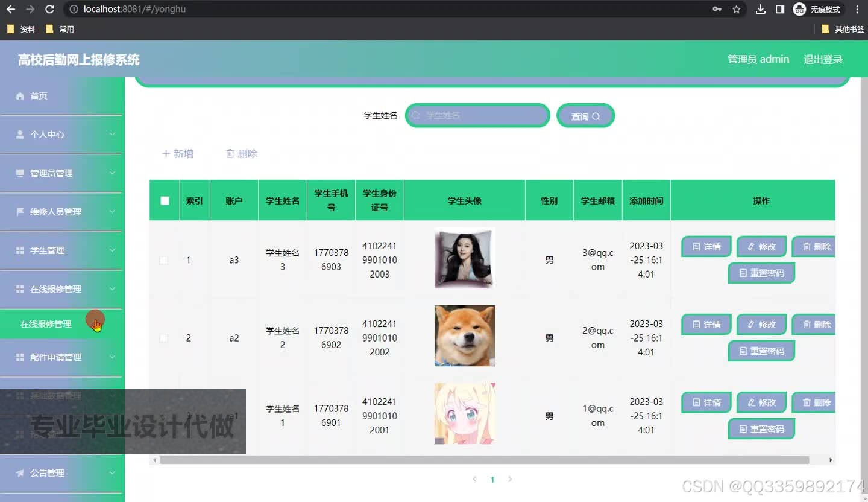The height and width of the screenshot is (502, 868).
Task: Reload the localhost page
Action: [x=50, y=9]
